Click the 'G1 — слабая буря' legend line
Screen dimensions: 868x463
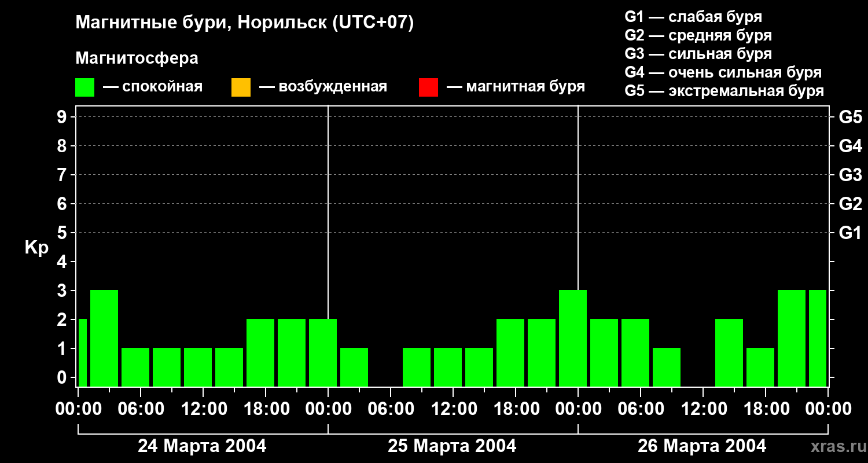pyautogui.click(x=693, y=16)
